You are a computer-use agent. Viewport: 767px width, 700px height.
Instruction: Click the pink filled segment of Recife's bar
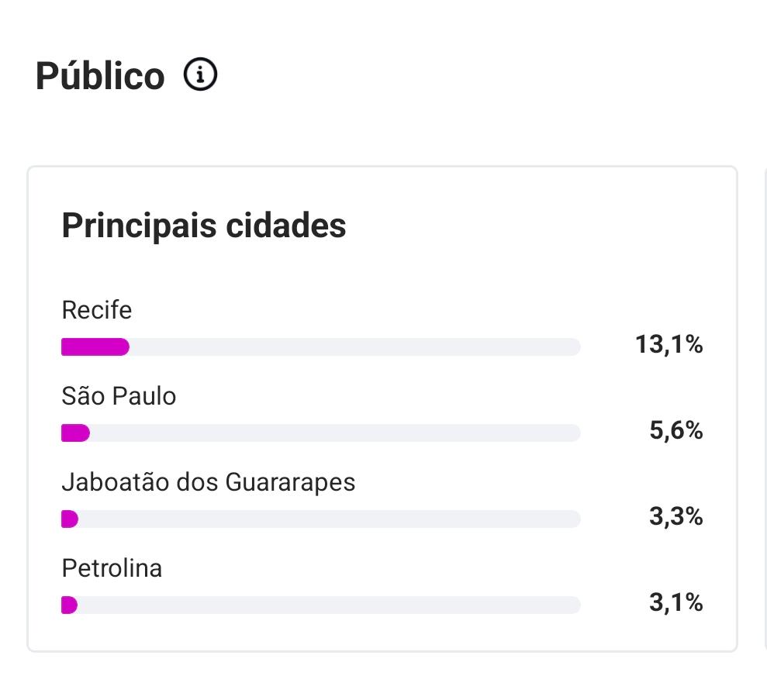95,347
